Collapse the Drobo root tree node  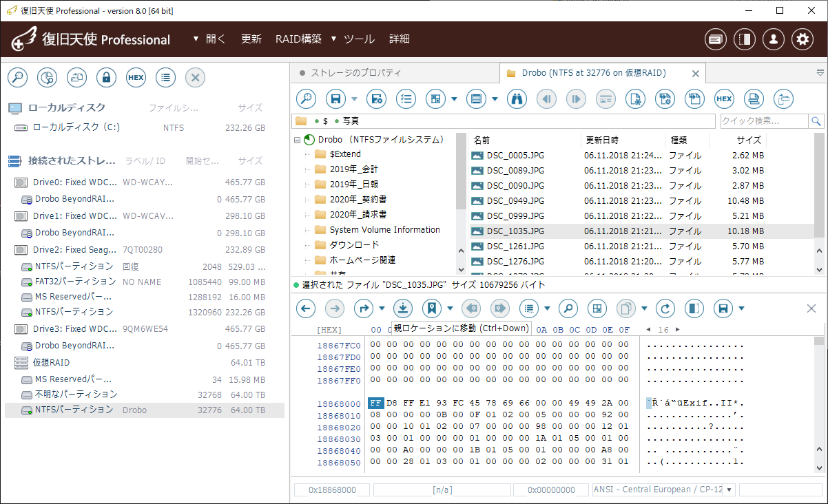click(x=297, y=140)
